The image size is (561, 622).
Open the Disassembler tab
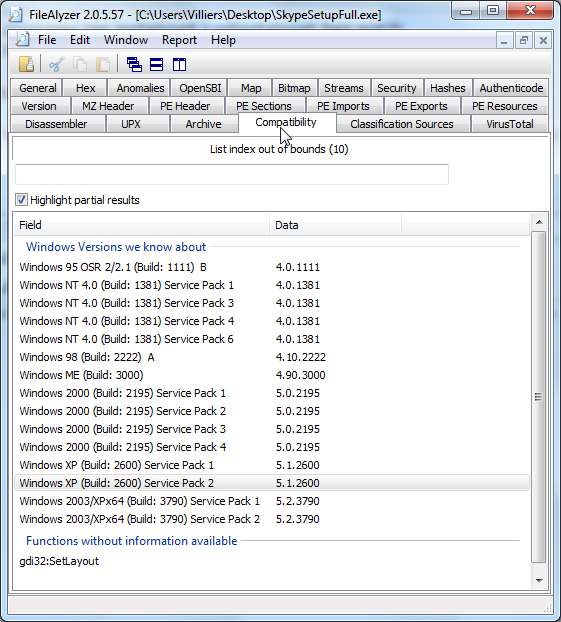[x=56, y=124]
